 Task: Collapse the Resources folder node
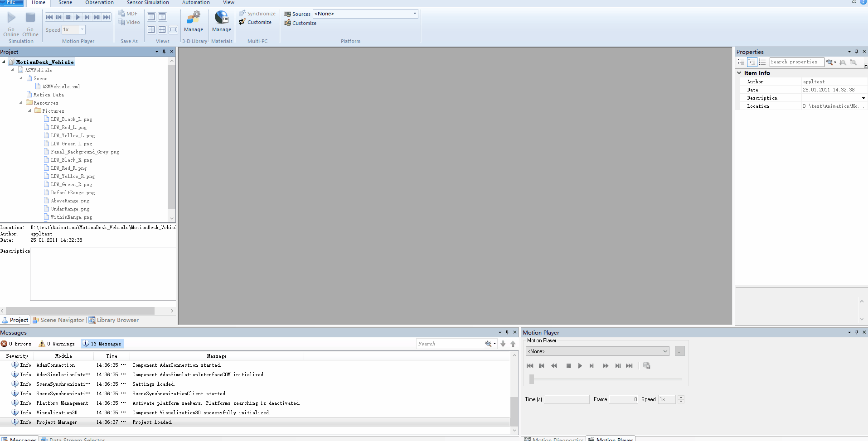21,103
